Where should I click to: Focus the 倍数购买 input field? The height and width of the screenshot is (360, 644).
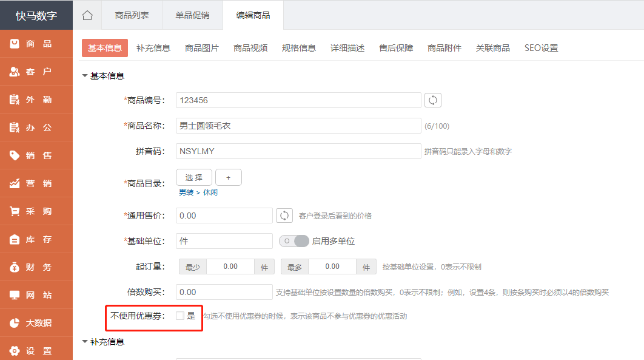tap(224, 292)
